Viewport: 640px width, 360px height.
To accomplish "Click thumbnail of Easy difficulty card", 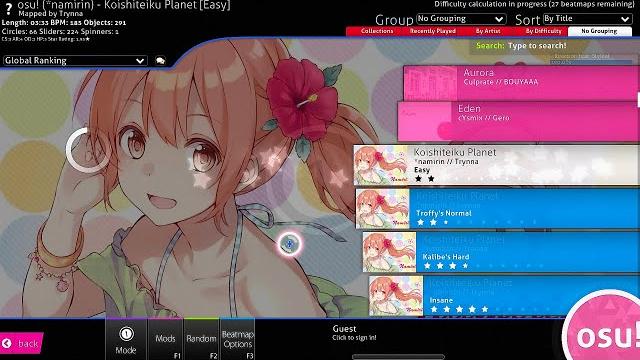I will click(380, 165).
